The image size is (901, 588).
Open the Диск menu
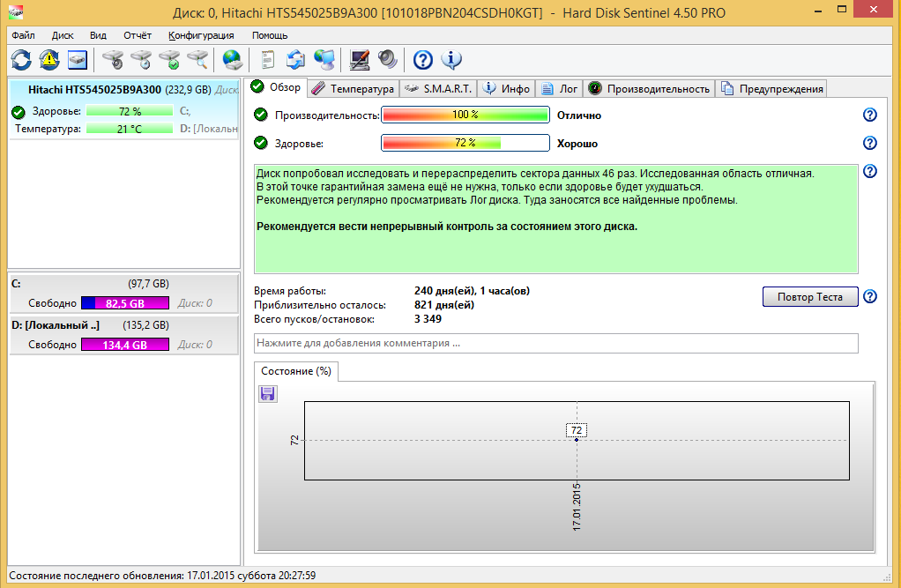pyautogui.click(x=63, y=35)
